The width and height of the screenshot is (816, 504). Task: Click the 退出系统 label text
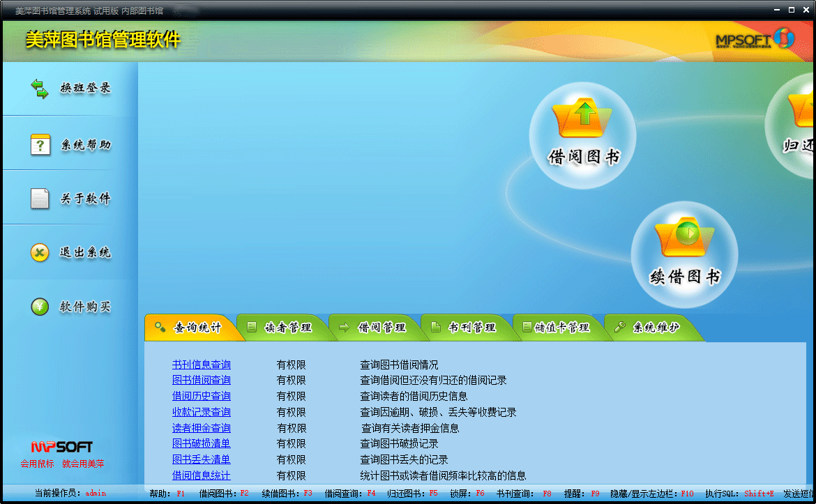coord(85,253)
